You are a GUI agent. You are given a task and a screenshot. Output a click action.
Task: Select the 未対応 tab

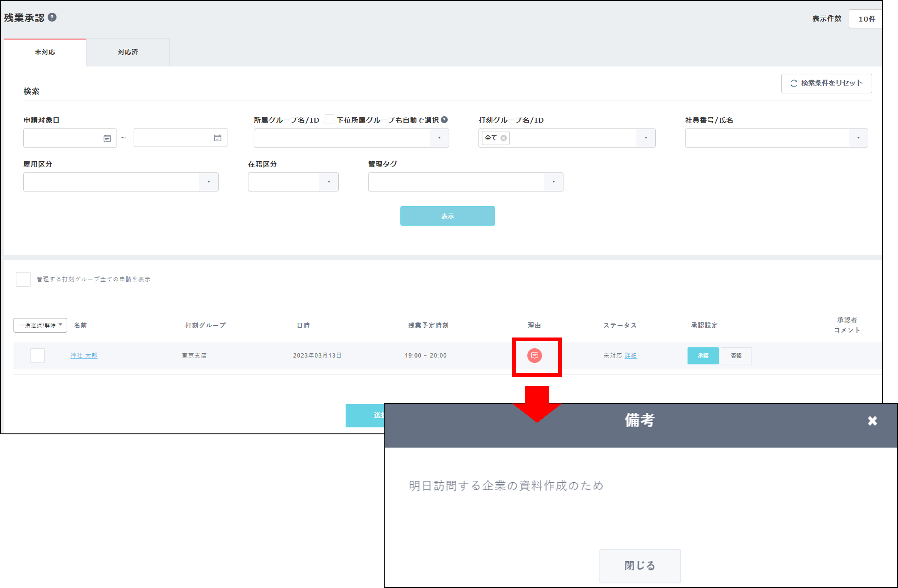pyautogui.click(x=45, y=52)
